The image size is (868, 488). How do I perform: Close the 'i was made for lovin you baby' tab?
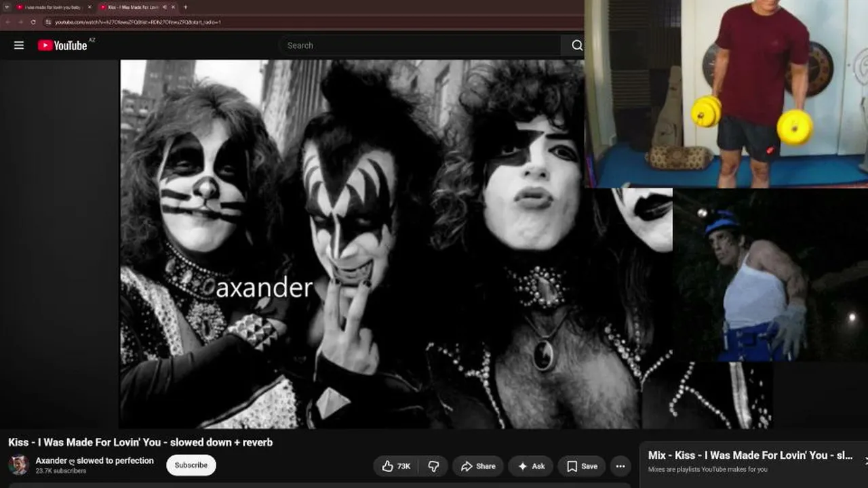coord(90,7)
